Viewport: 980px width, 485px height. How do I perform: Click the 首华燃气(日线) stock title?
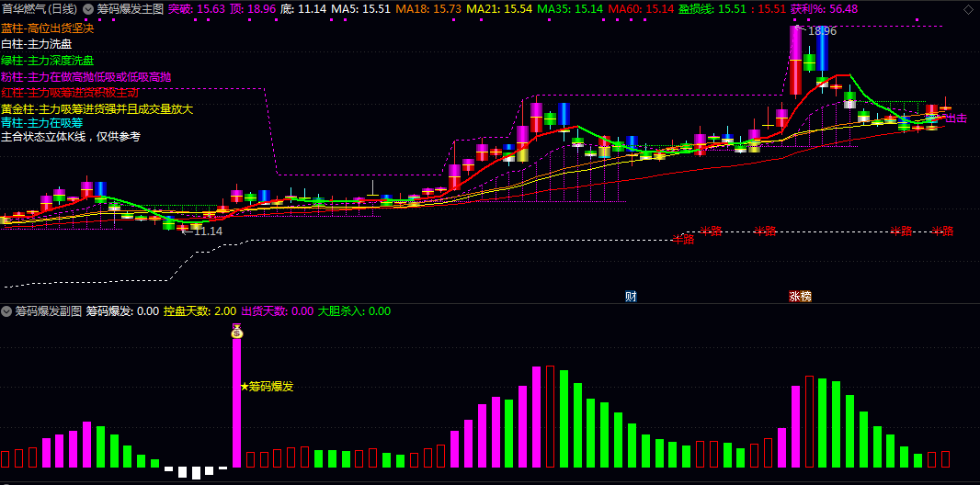[x=40, y=9]
